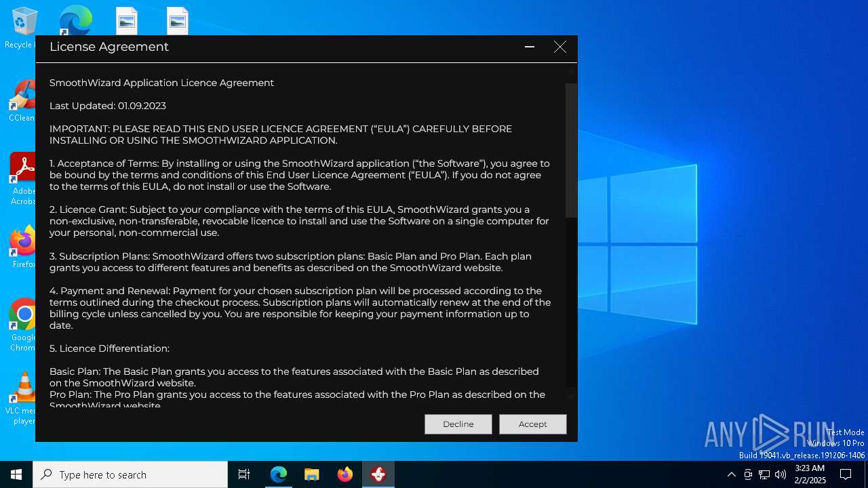Select the VLC media player desktop shortcut
Image resolution: width=868 pixels, height=488 pixels.
pyautogui.click(x=22, y=399)
